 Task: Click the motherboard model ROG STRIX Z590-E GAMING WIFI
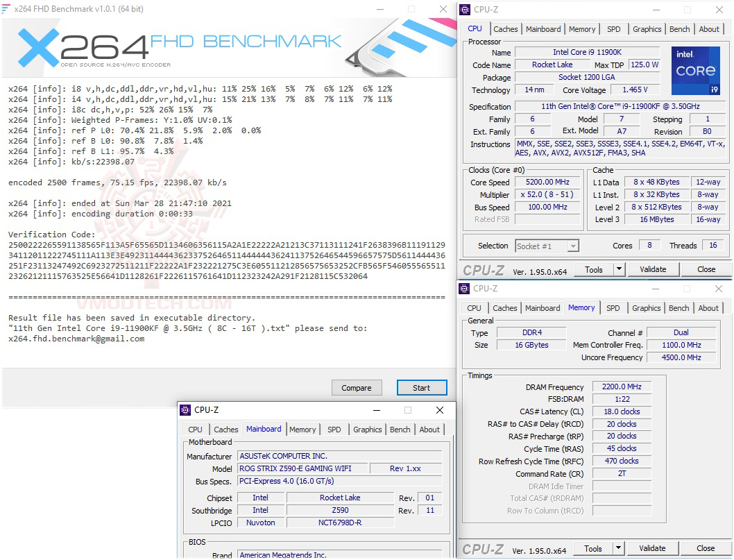pyautogui.click(x=302, y=468)
